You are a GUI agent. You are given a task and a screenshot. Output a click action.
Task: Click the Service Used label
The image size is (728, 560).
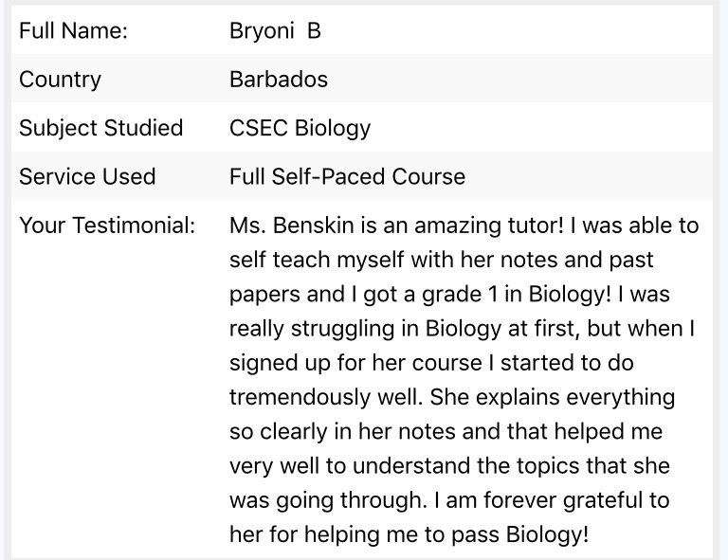(87, 177)
